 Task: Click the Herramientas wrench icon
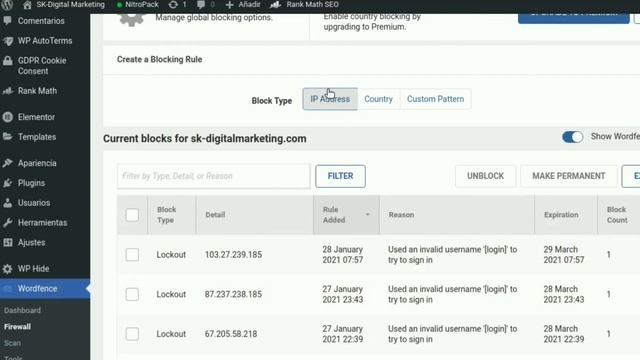[7, 222]
